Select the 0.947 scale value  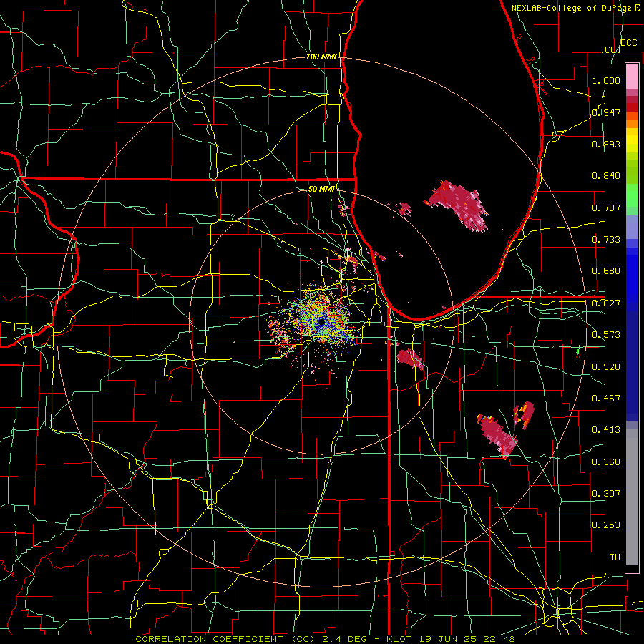[606, 112]
